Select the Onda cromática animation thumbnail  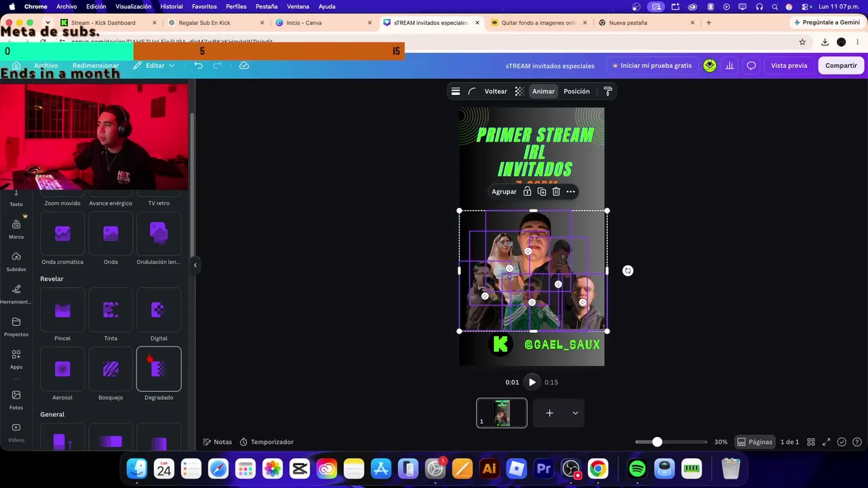tap(62, 234)
